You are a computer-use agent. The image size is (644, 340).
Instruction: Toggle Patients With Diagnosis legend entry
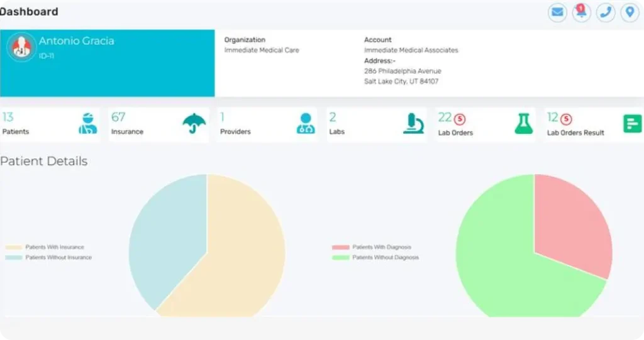coord(381,248)
